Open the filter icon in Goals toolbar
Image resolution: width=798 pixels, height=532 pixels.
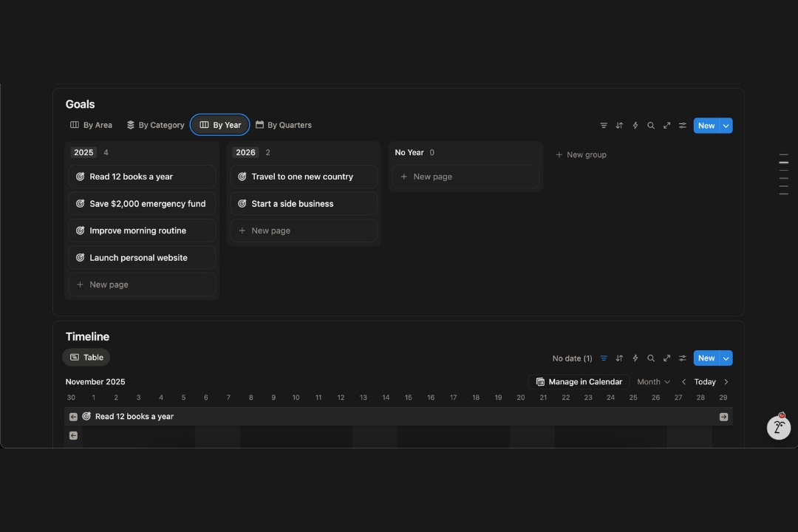(x=604, y=126)
